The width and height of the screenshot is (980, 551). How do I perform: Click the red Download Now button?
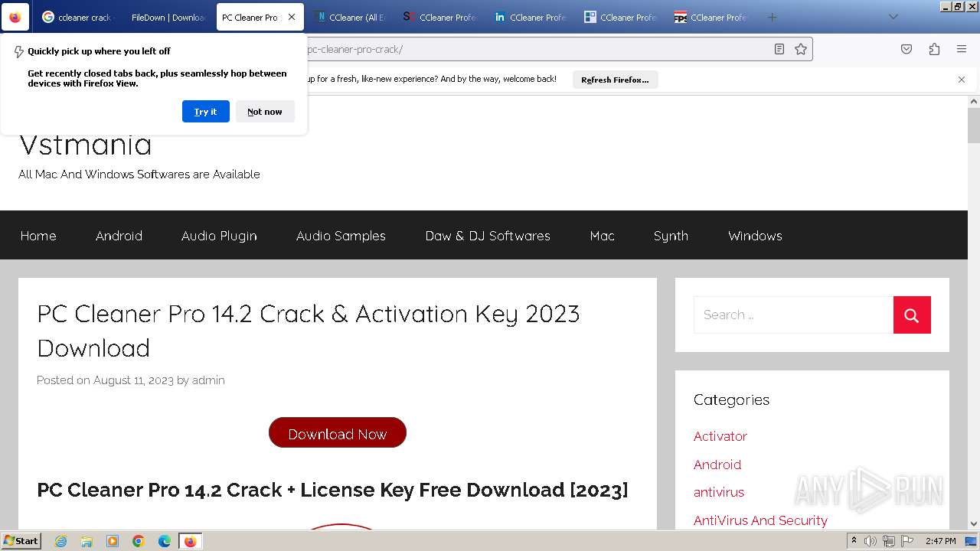click(x=338, y=433)
